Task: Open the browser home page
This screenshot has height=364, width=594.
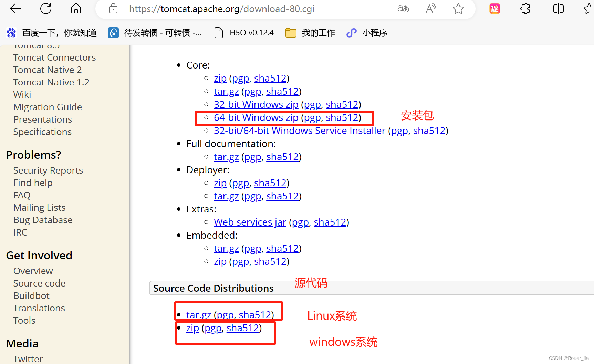Action: click(x=76, y=9)
